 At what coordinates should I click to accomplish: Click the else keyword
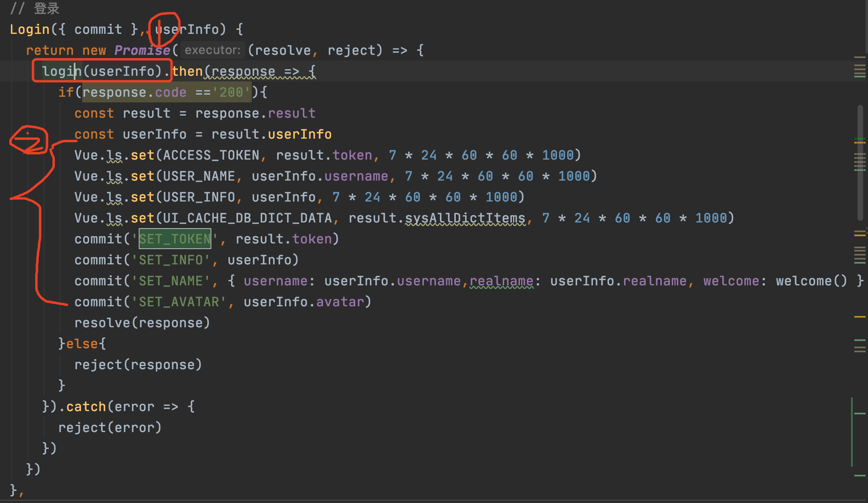click(82, 344)
